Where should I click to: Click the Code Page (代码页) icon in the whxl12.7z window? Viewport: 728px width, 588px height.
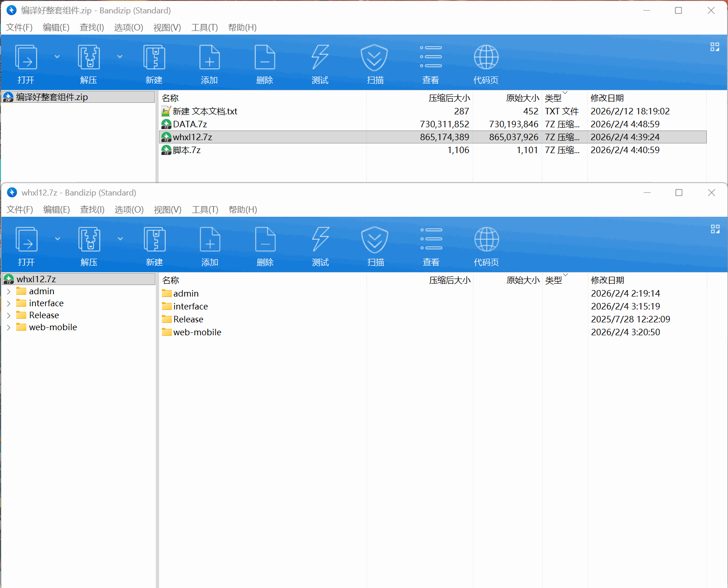[486, 240]
